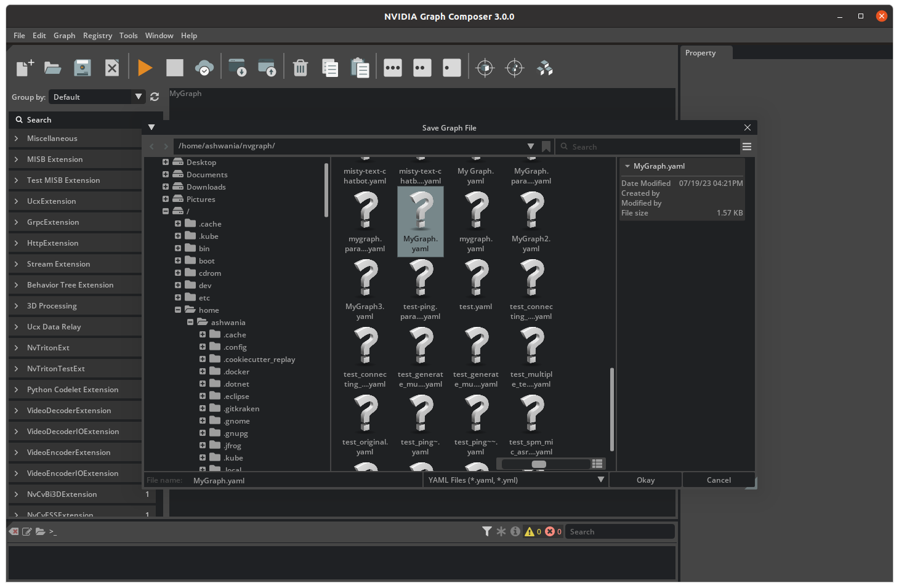This screenshot has width=899, height=588.
Task: Go forward in the save dialog navigation
Action: click(x=166, y=147)
